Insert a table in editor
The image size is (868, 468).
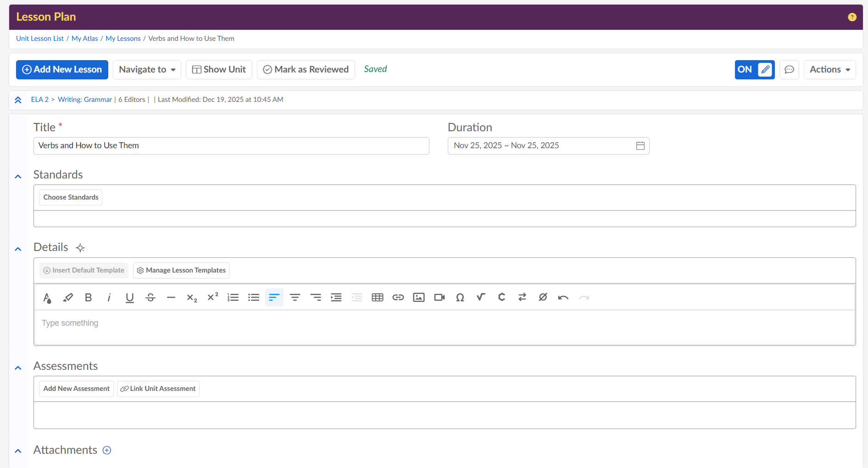tap(377, 297)
